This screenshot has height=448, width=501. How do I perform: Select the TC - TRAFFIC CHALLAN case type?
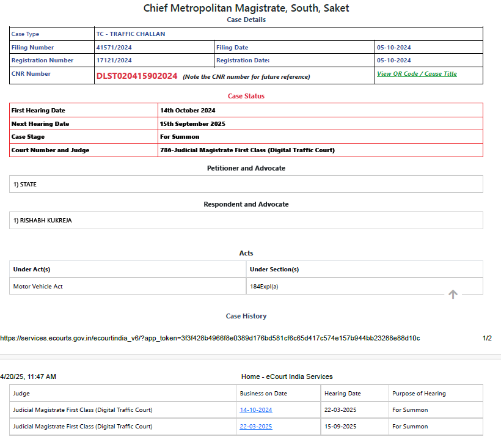tap(131, 34)
